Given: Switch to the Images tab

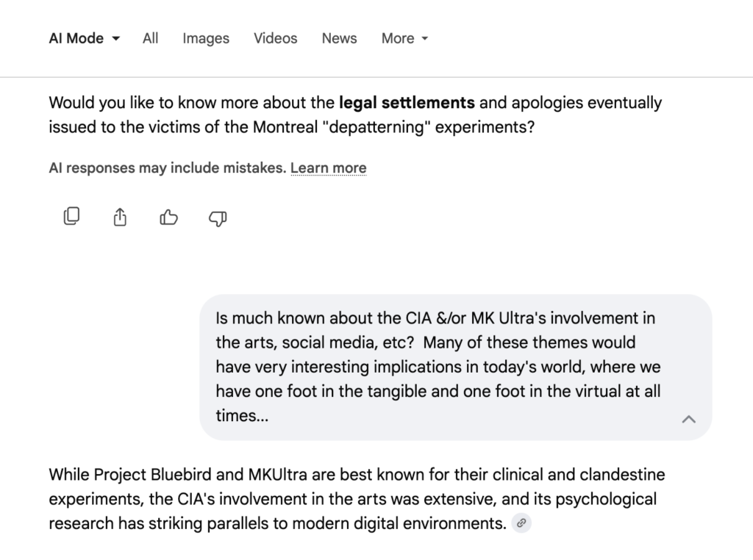Looking at the screenshot, I should pyautogui.click(x=206, y=38).
